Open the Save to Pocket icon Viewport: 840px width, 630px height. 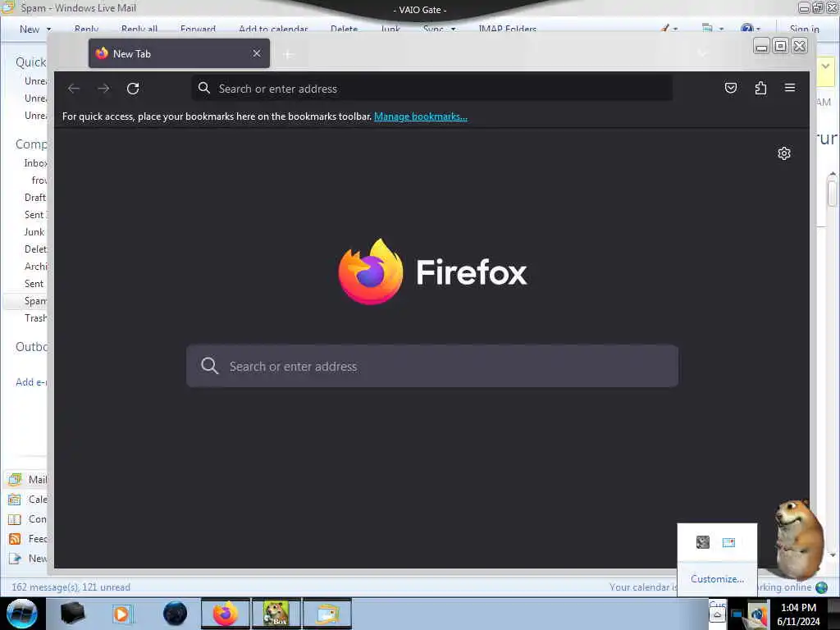[x=731, y=88]
